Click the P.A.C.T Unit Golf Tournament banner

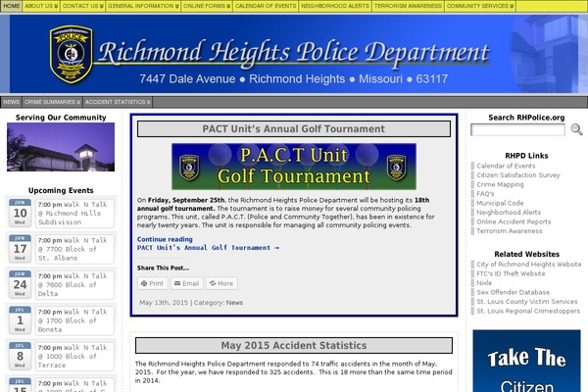point(294,167)
